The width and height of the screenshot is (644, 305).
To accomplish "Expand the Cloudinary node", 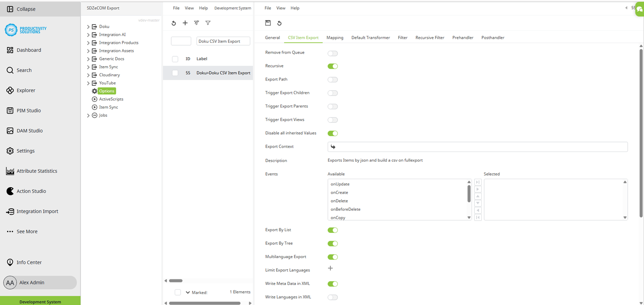I will point(88,75).
